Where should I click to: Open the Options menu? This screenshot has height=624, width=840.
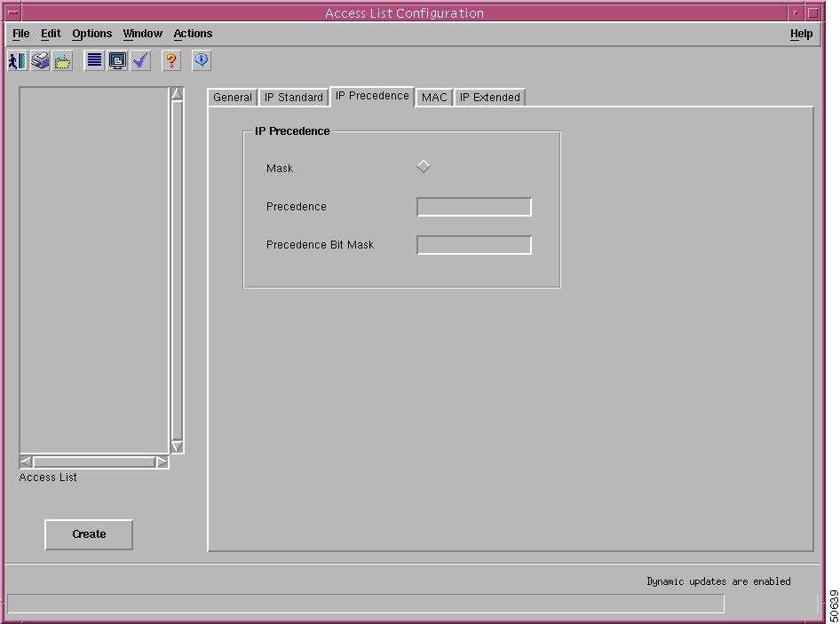tap(92, 34)
